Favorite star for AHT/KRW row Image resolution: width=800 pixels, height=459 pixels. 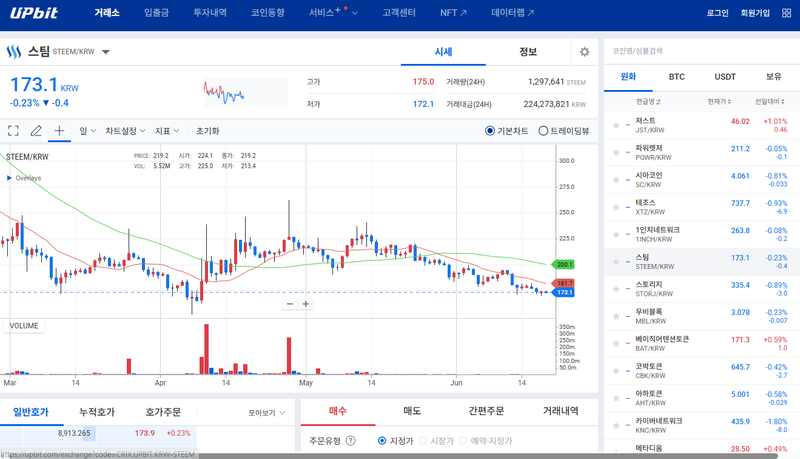click(616, 398)
